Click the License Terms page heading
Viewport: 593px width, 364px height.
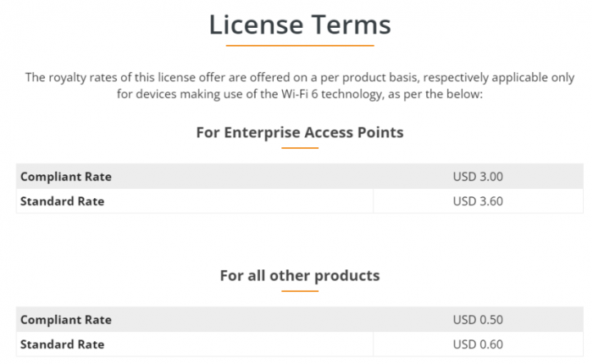(300, 25)
